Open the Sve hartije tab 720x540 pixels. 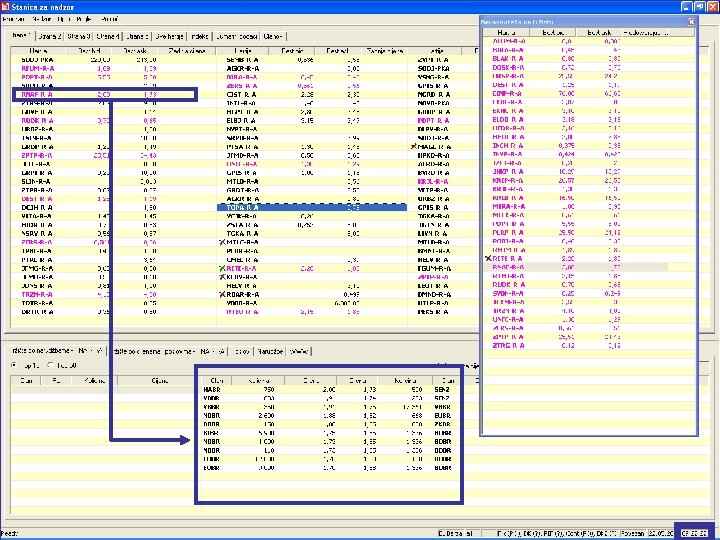pos(169,36)
